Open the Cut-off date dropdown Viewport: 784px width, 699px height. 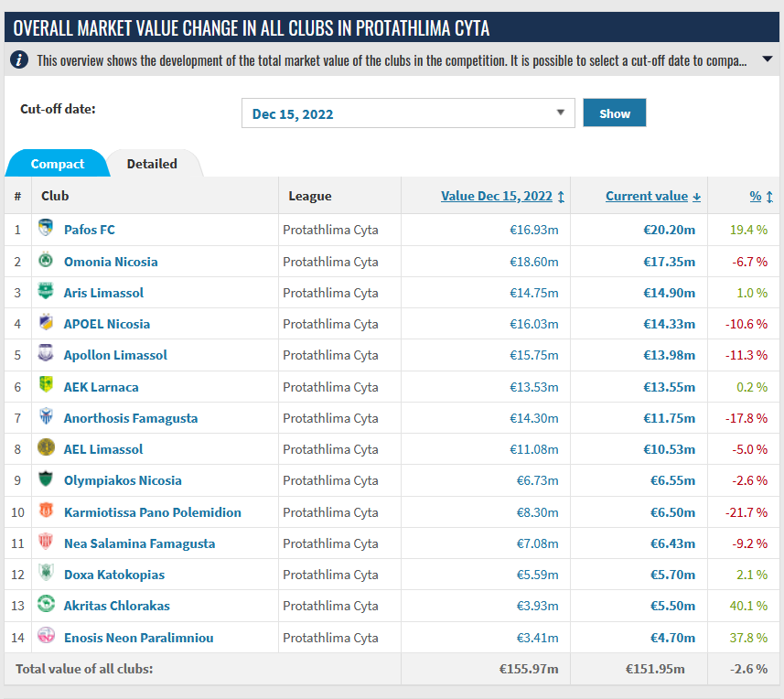click(x=408, y=113)
